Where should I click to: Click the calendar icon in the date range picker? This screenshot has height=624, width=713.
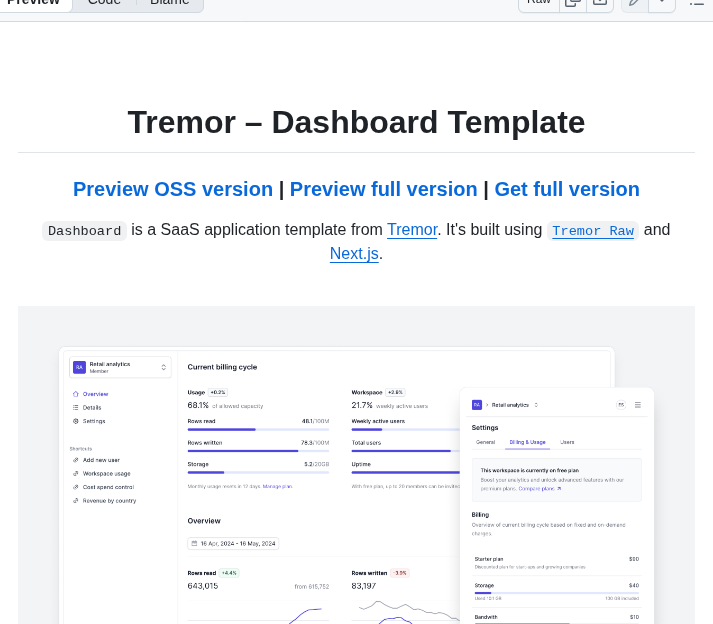(194, 543)
